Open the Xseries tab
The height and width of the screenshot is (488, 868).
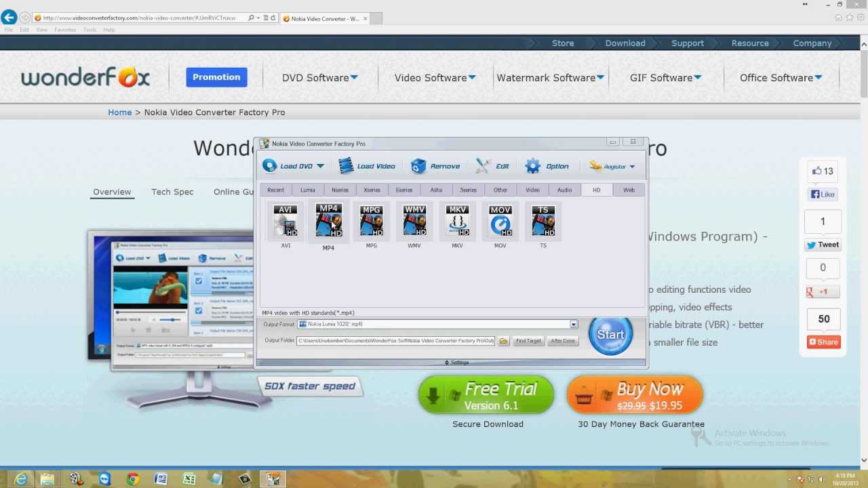(372, 190)
